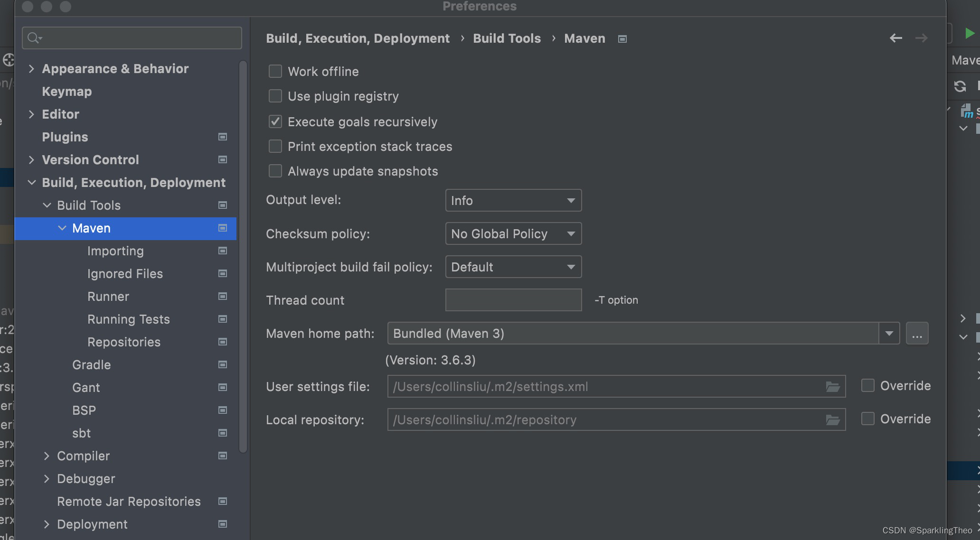Expand Compiler node
The image size is (980, 540).
(x=47, y=456)
